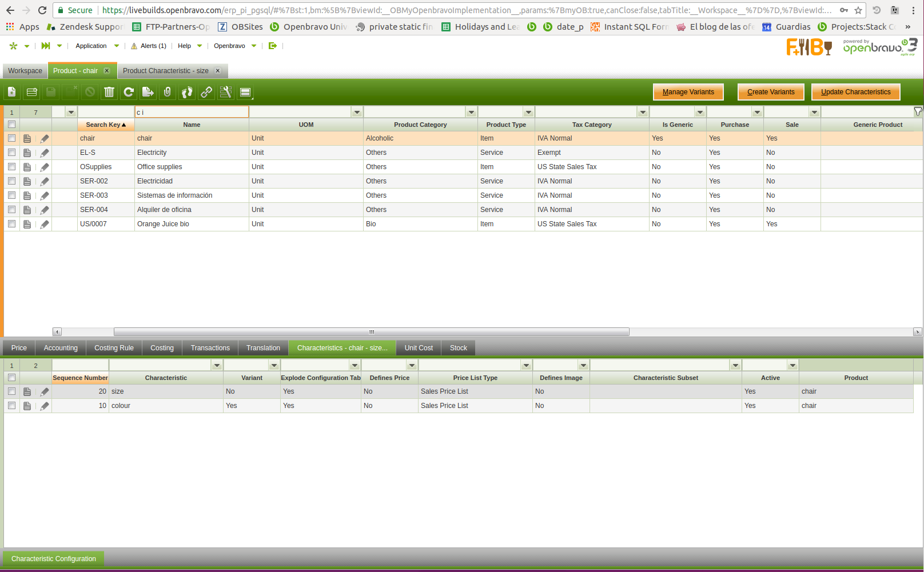
Task: Open the Product Category filter dropdown
Action: (x=471, y=112)
